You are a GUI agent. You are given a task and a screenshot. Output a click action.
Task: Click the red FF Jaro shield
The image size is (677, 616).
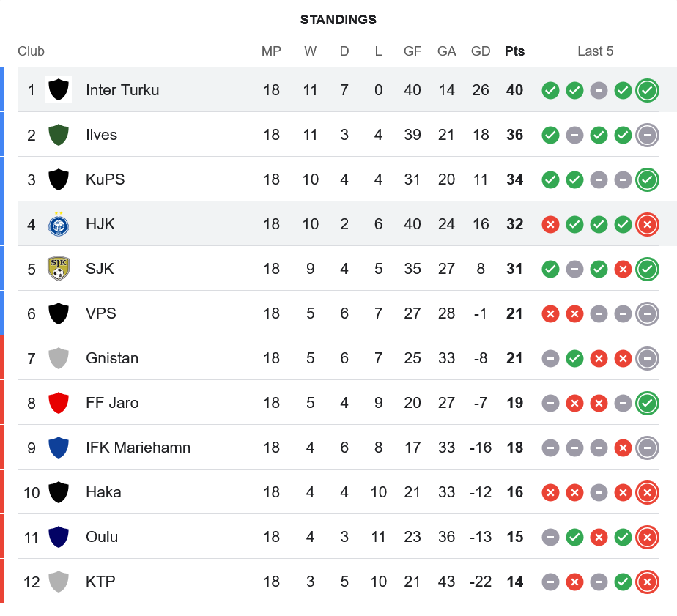[58, 403]
